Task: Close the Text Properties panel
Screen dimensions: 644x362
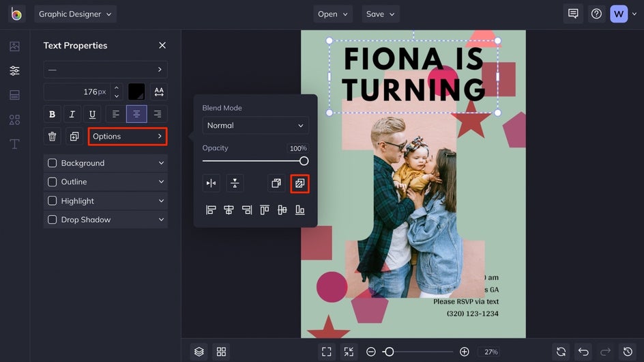Action: pyautogui.click(x=162, y=46)
